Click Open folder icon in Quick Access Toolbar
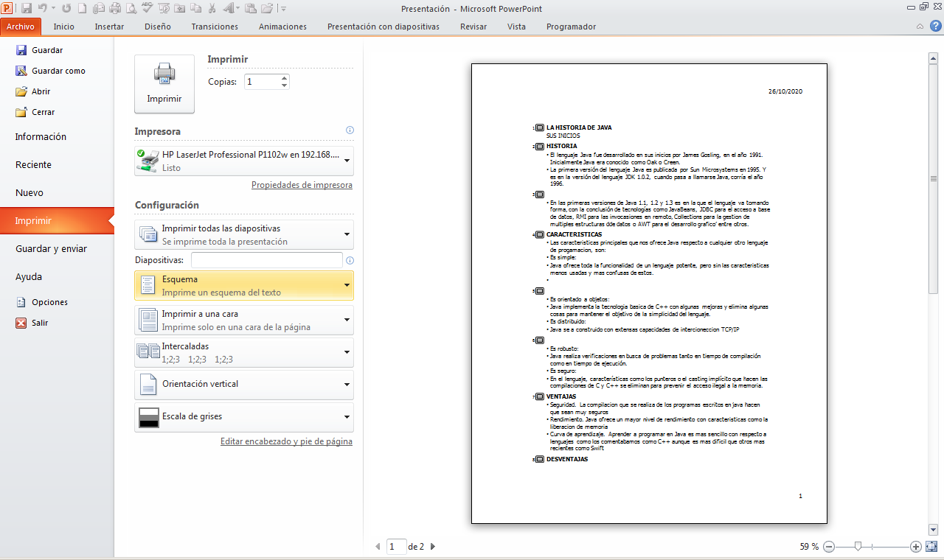The width and height of the screenshot is (944, 560). pos(266,9)
